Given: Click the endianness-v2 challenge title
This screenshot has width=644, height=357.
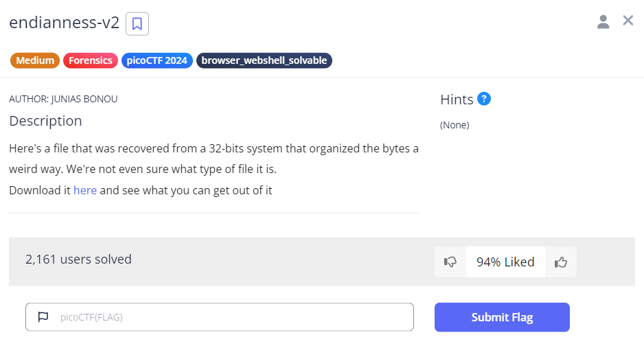Looking at the screenshot, I should tap(64, 23).
